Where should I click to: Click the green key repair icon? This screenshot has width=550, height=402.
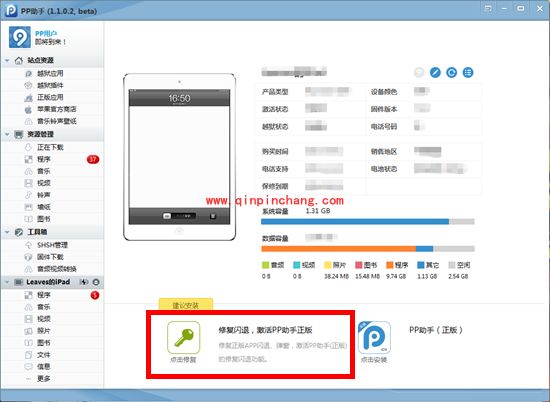[183, 337]
